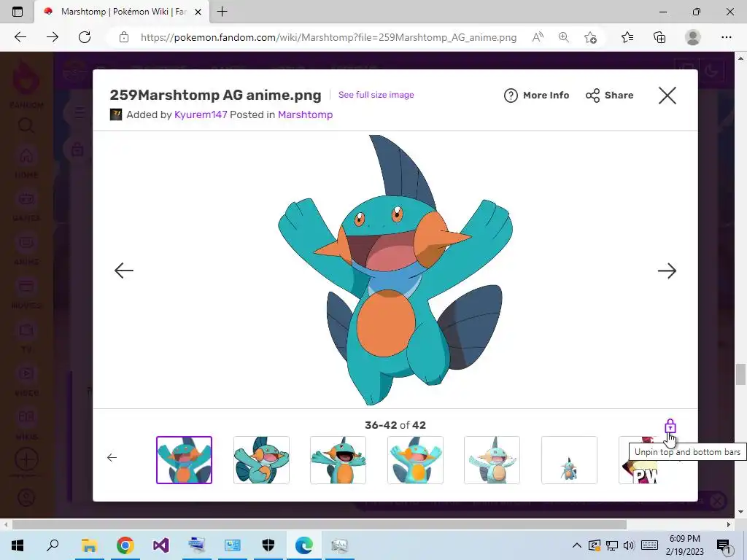Screen dimensions: 747x560
Task: Select the highlighted first Marshtomp thumbnail
Action: [185, 460]
